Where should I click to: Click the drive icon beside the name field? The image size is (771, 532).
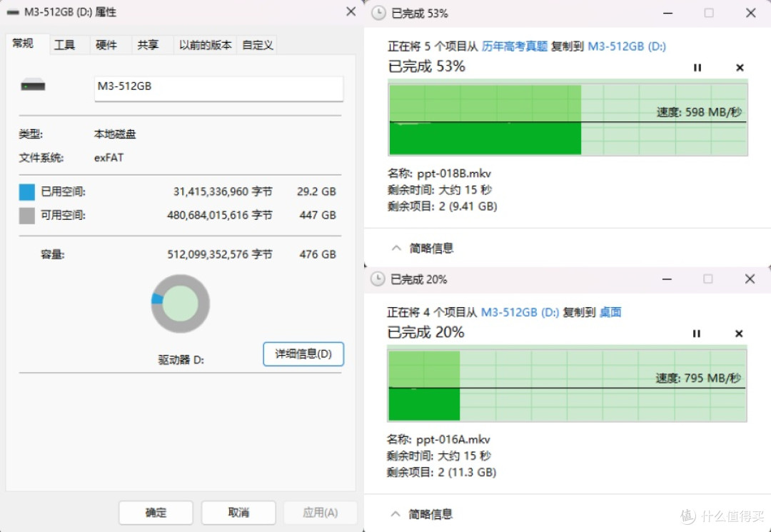pyautogui.click(x=33, y=86)
